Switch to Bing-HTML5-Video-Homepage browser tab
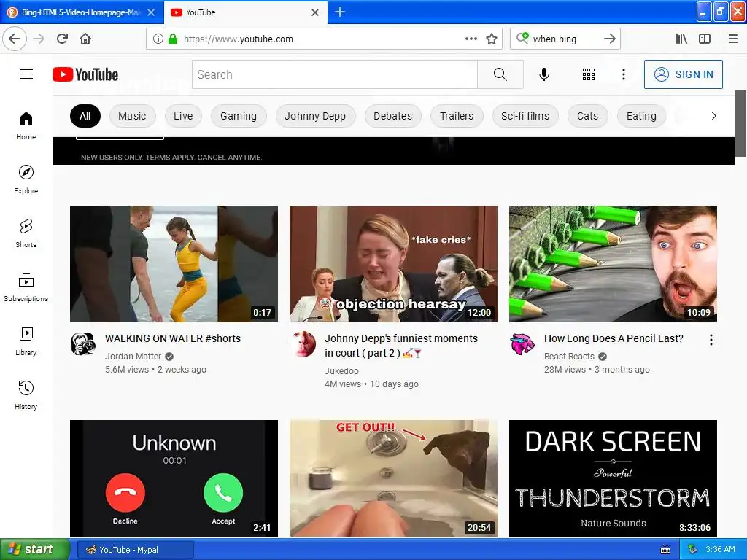 [x=82, y=12]
